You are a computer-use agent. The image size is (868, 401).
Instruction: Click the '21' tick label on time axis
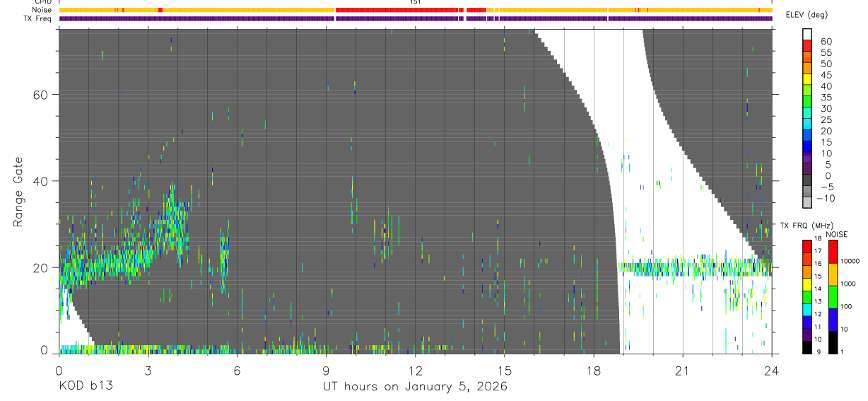click(x=683, y=370)
